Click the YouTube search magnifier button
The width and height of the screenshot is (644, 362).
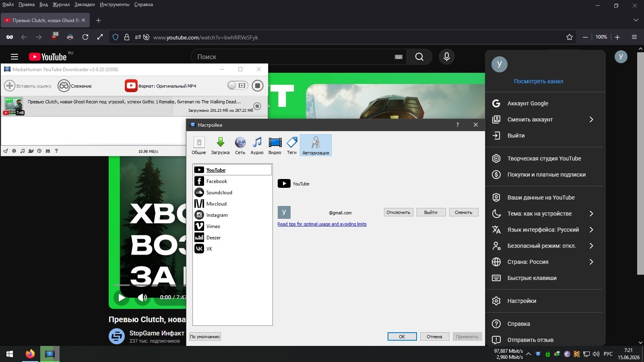[x=419, y=57]
